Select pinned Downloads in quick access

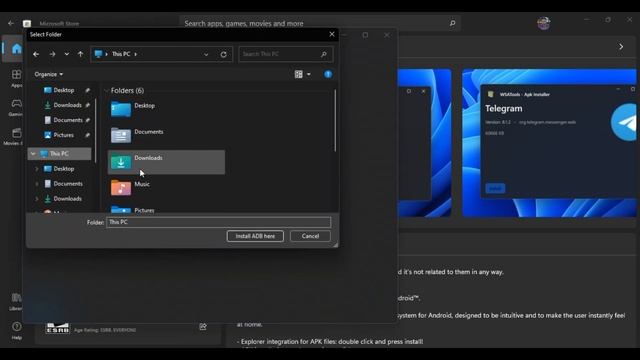67,105
